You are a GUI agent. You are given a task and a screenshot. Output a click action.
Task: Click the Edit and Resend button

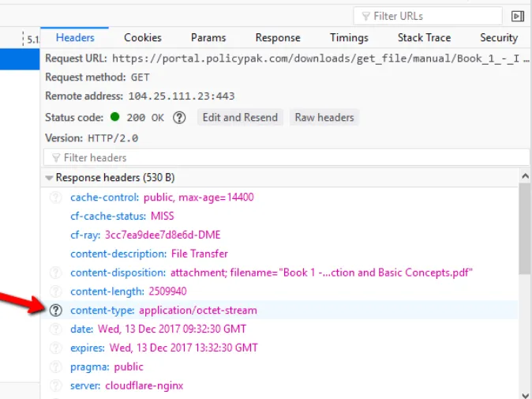click(240, 118)
